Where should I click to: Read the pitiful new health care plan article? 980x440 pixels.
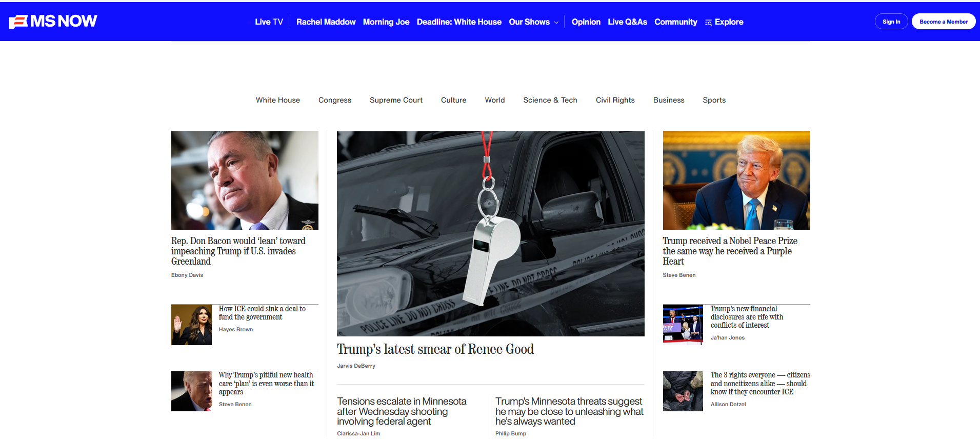pyautogui.click(x=266, y=384)
